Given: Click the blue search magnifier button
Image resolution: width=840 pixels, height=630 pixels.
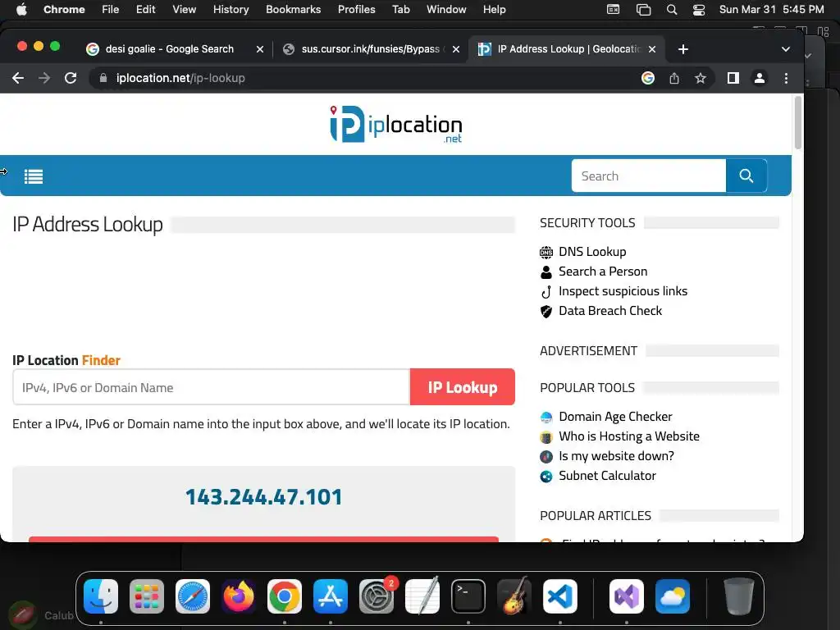Looking at the screenshot, I should coord(746,176).
